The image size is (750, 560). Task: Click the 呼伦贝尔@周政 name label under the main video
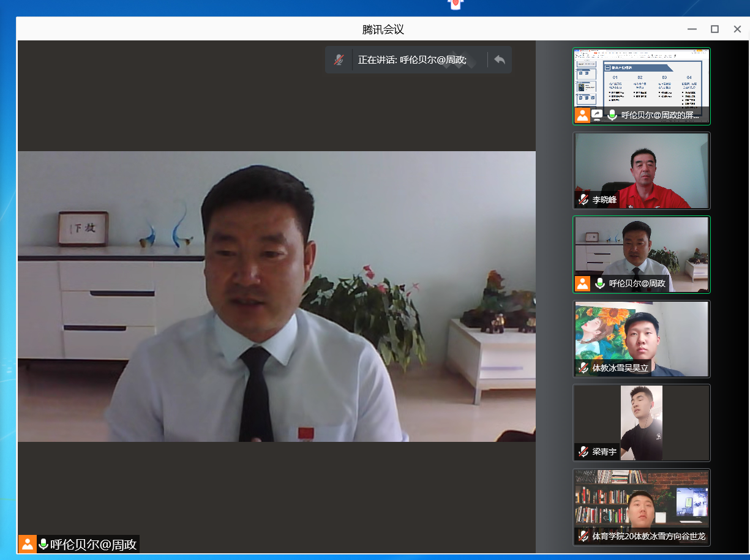point(94,544)
